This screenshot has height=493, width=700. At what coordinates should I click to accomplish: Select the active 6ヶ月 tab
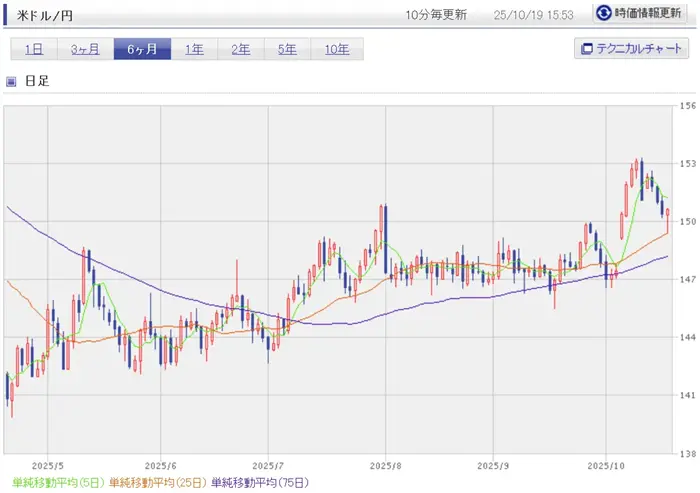coord(141,49)
